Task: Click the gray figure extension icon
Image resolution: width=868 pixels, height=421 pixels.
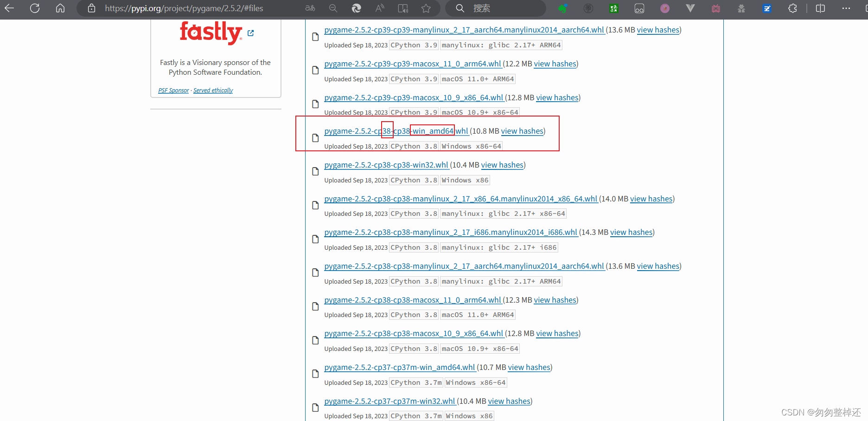Action: pos(741,8)
